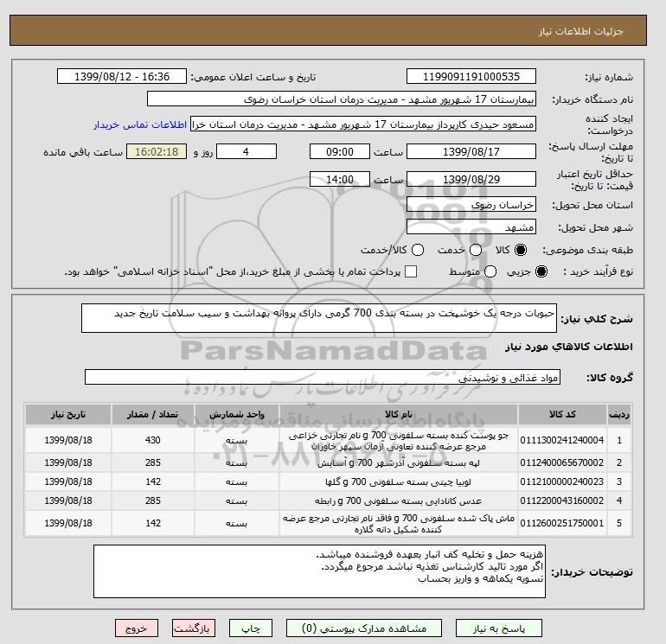Click the تاریخ نیاز column header

pyautogui.click(x=68, y=414)
